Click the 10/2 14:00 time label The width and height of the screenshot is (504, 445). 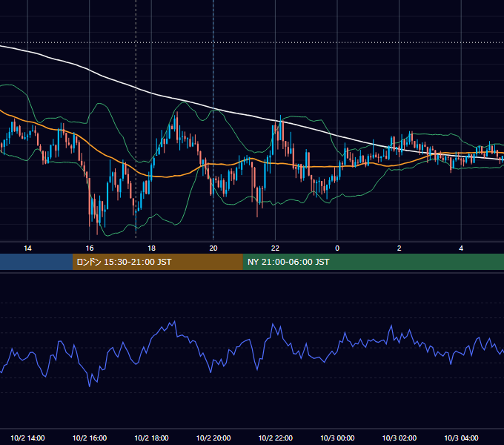[x=27, y=438]
